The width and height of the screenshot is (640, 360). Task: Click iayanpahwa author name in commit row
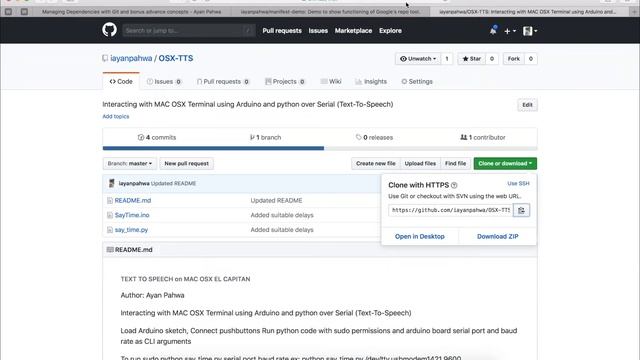point(134,184)
